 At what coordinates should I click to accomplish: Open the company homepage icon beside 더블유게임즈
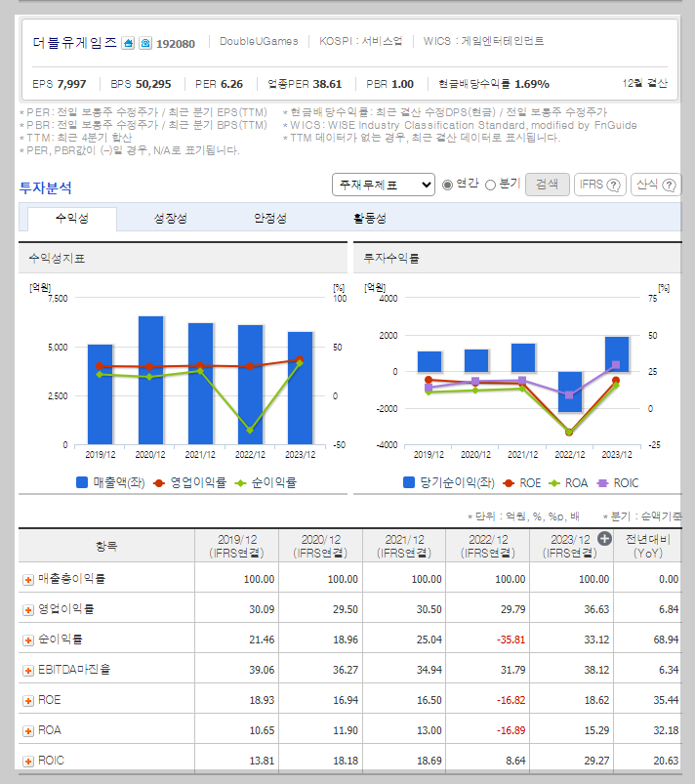[x=128, y=43]
